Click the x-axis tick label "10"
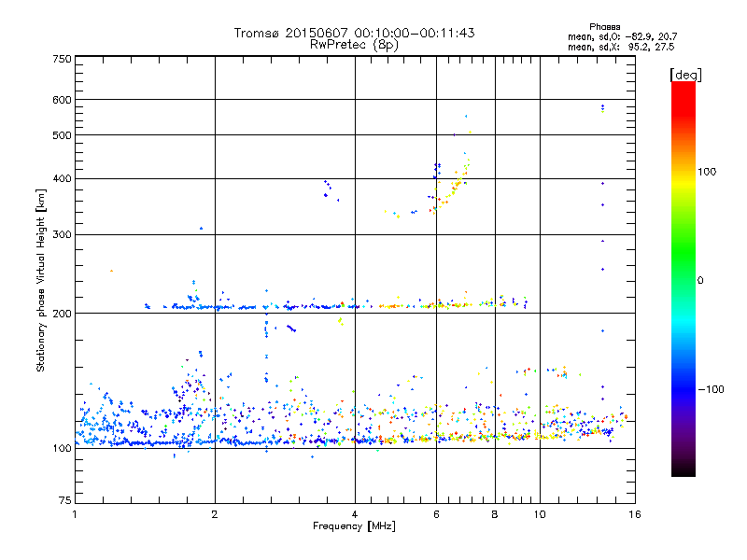Image resolution: width=747 pixels, height=560 pixels. 540,514
